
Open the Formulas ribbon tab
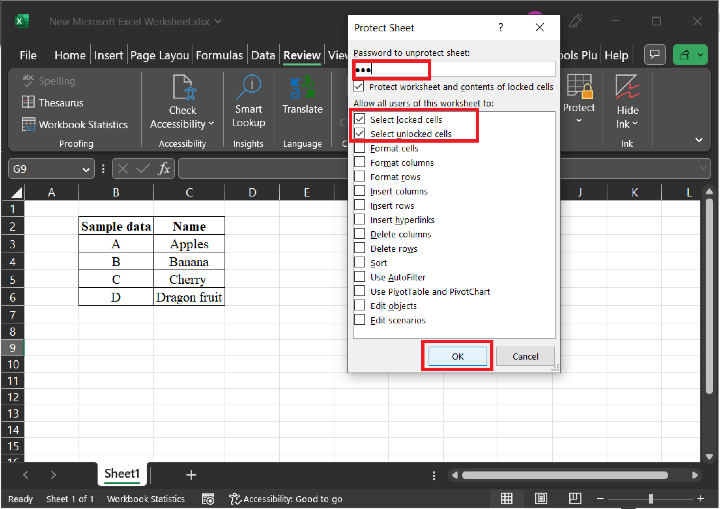point(219,56)
